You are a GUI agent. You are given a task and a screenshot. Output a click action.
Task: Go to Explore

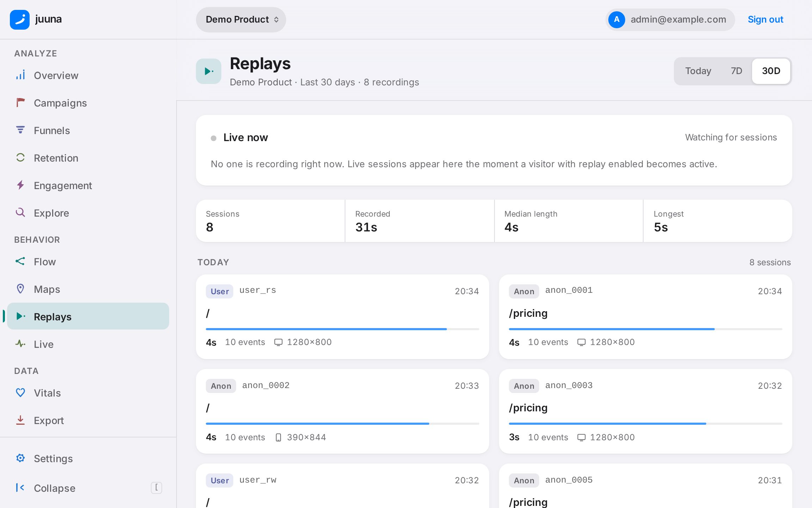pyautogui.click(x=88, y=213)
